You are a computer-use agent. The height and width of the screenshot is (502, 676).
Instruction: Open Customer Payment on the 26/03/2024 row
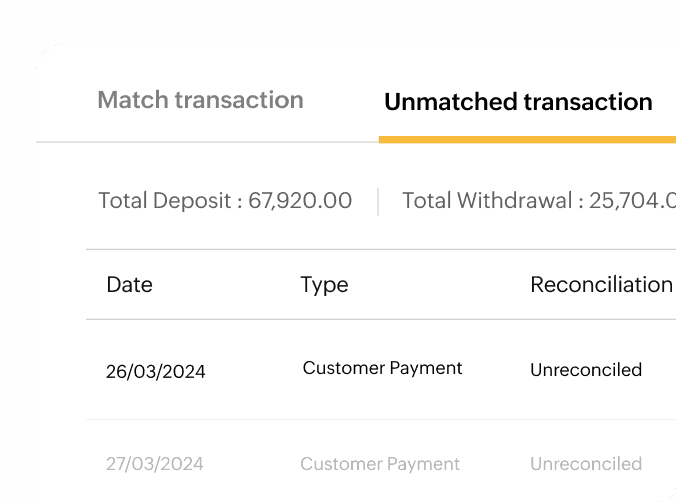click(x=382, y=368)
